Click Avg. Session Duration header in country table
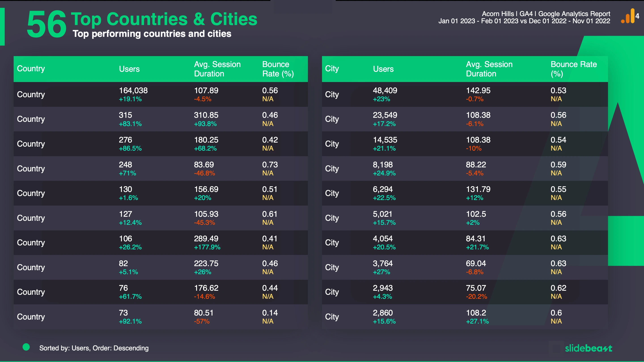The width and height of the screenshot is (644, 362). (x=217, y=69)
